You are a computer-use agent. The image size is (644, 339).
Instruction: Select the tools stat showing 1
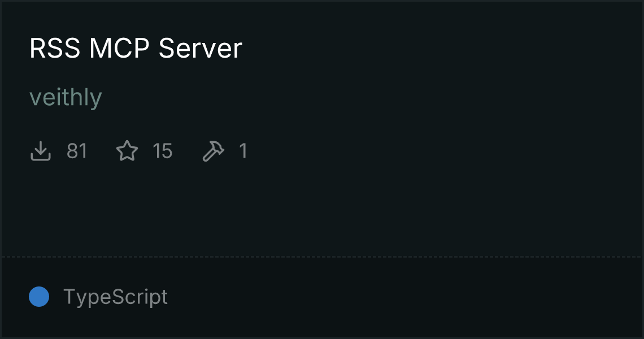[225, 151]
